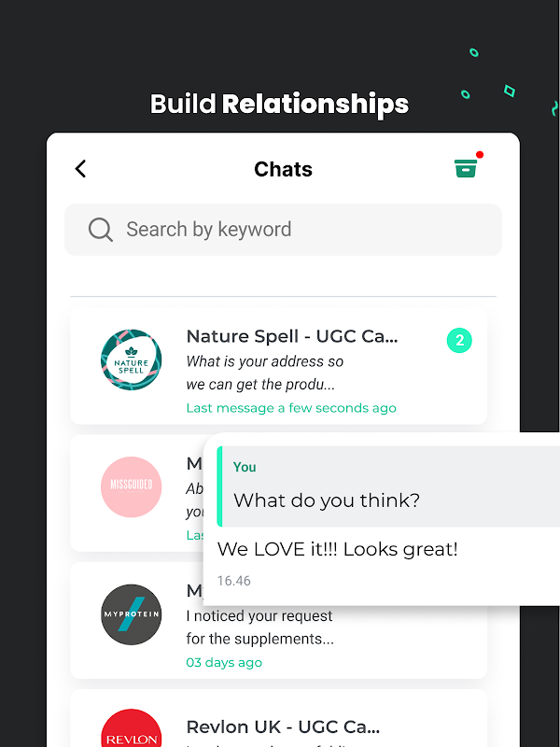The width and height of the screenshot is (560, 747).
Task: Click the Chats header title
Action: click(x=284, y=169)
